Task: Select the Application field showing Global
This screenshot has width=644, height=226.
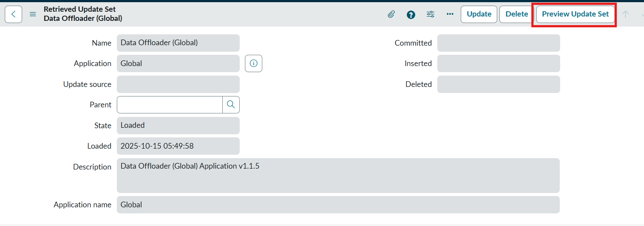Action: point(178,63)
